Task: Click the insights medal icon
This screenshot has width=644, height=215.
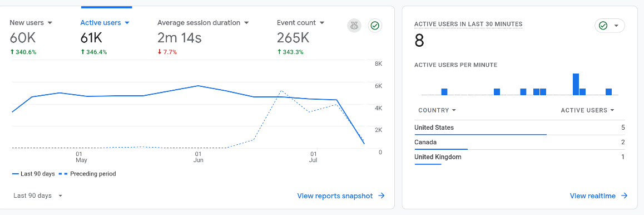Action: pyautogui.click(x=354, y=26)
